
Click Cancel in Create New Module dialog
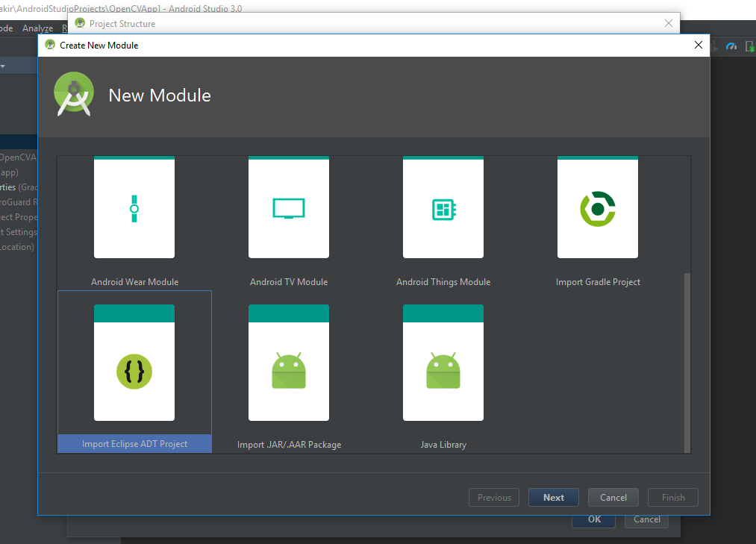(613, 497)
